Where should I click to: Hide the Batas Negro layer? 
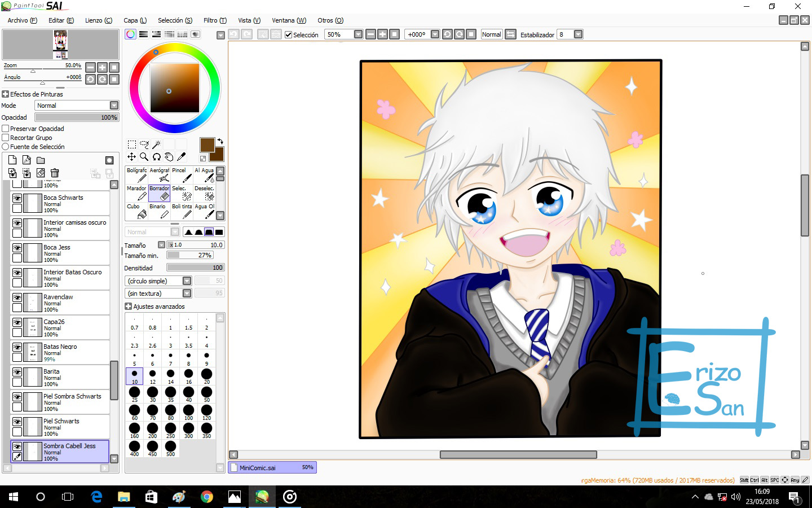click(x=17, y=347)
